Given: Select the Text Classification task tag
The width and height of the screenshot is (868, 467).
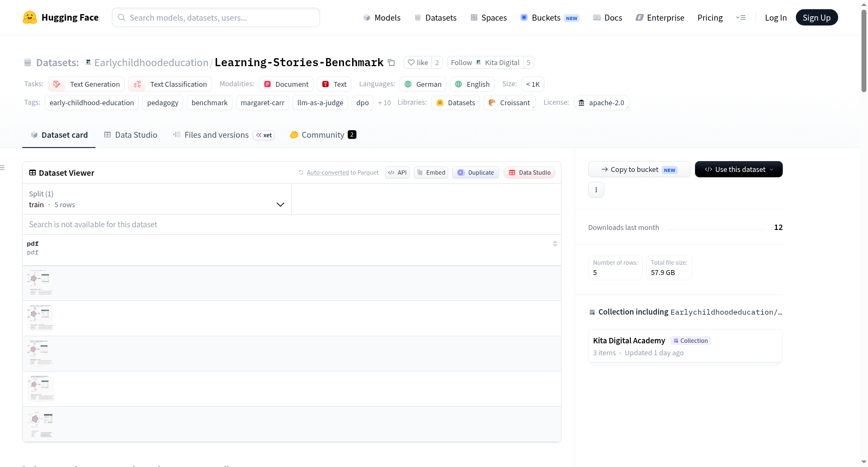Looking at the screenshot, I should (170, 84).
